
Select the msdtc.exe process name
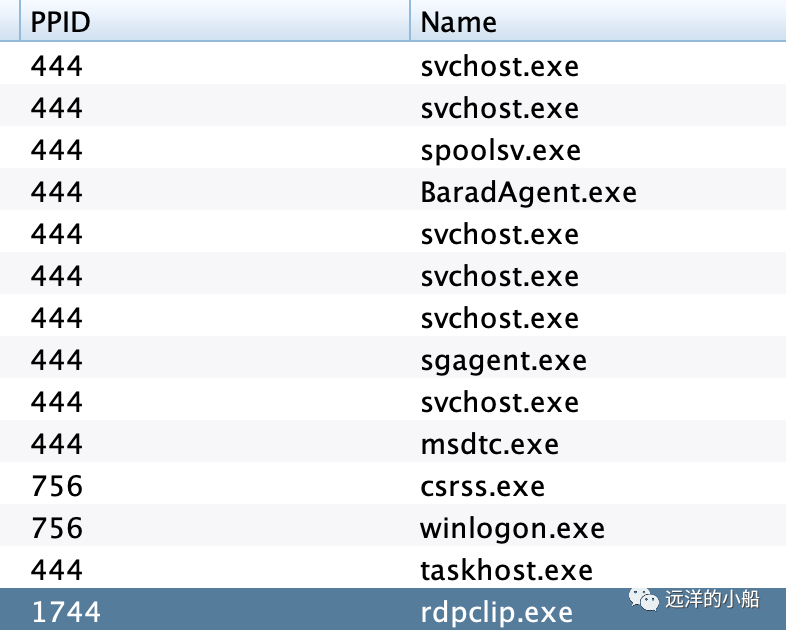pyautogui.click(x=489, y=445)
